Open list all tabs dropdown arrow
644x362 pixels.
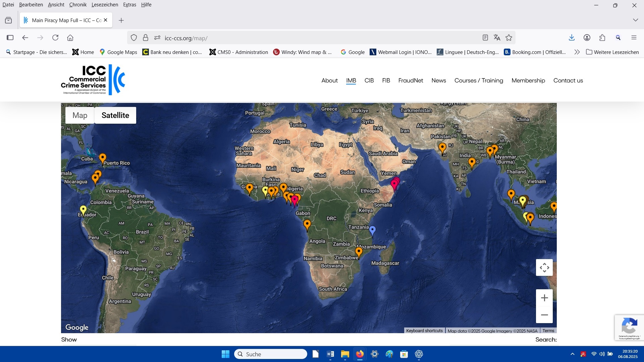point(635,20)
